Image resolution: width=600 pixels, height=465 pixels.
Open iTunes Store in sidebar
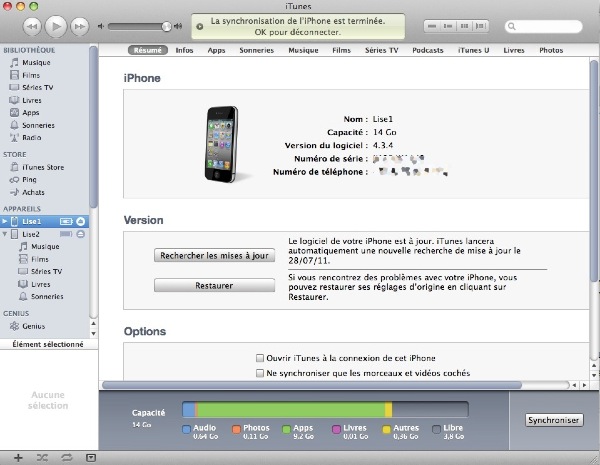click(42, 167)
